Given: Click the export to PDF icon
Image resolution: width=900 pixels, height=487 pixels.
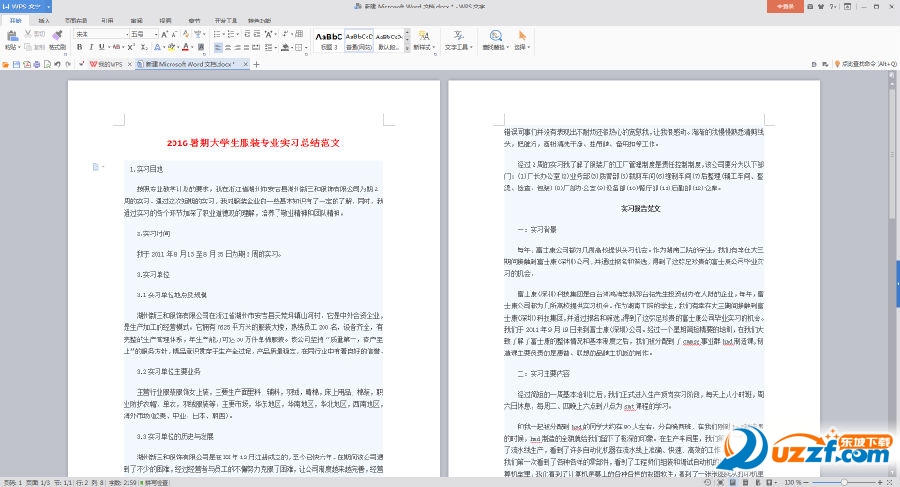Looking at the screenshot, I should coord(26,64).
